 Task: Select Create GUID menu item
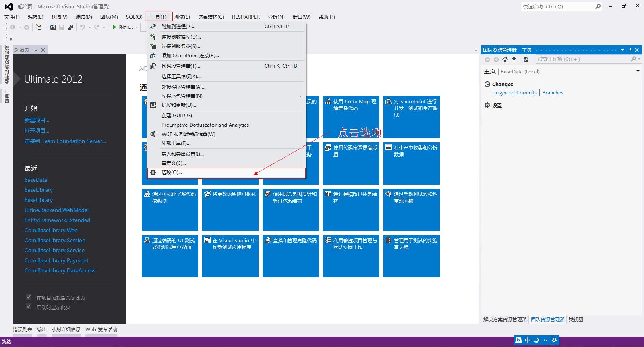coord(226,116)
